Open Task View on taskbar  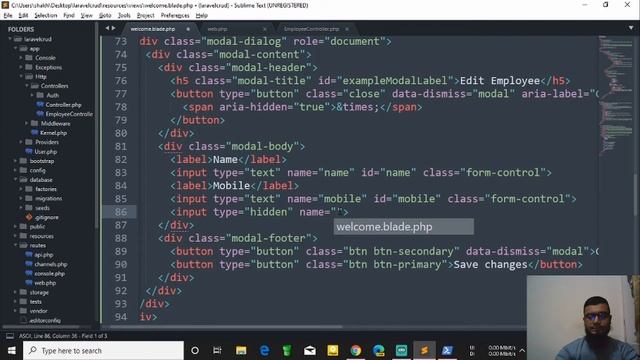click(217, 351)
